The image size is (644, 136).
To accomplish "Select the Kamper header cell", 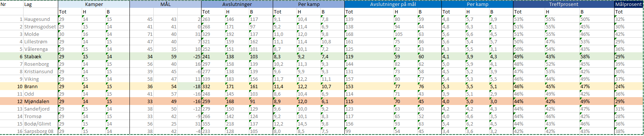I will pos(94,4).
